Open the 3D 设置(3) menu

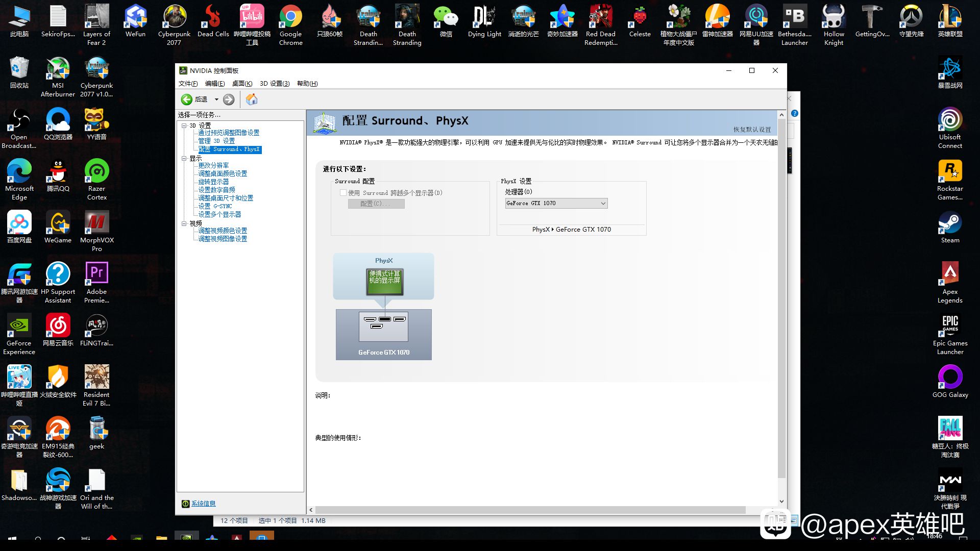[x=275, y=84]
